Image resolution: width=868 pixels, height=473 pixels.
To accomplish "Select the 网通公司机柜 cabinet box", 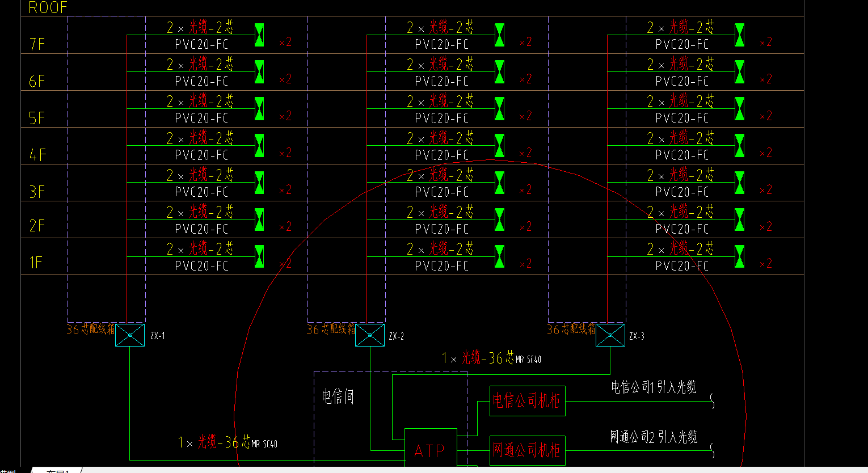I will click(528, 450).
